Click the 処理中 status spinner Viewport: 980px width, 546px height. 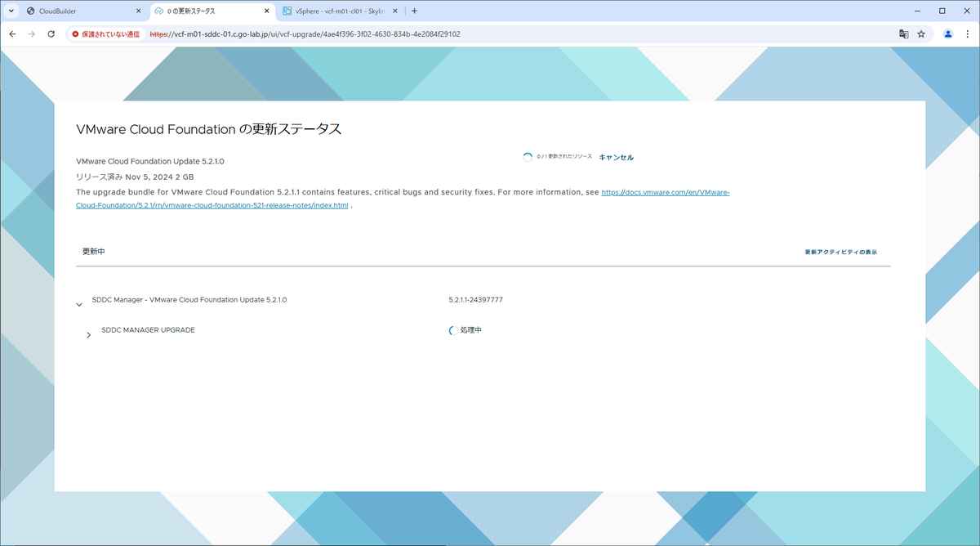[453, 330]
